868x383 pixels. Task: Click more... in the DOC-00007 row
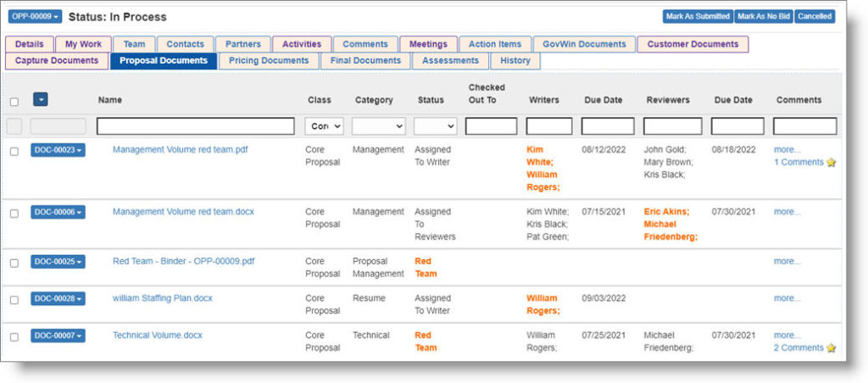tap(787, 336)
